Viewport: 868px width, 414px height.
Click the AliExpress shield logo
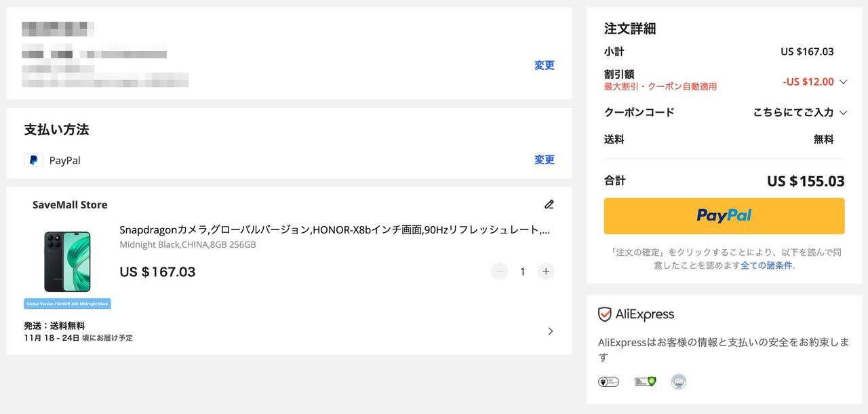tap(605, 314)
